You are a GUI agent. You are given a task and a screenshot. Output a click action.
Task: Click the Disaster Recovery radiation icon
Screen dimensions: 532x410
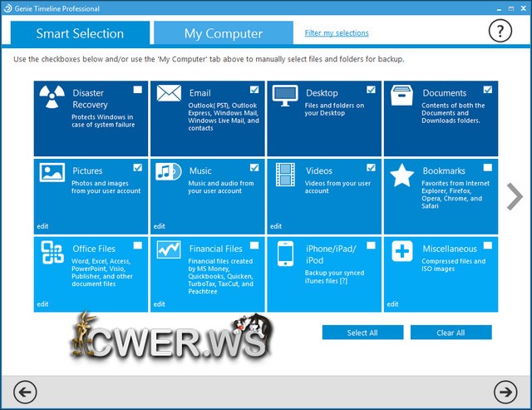(52, 97)
